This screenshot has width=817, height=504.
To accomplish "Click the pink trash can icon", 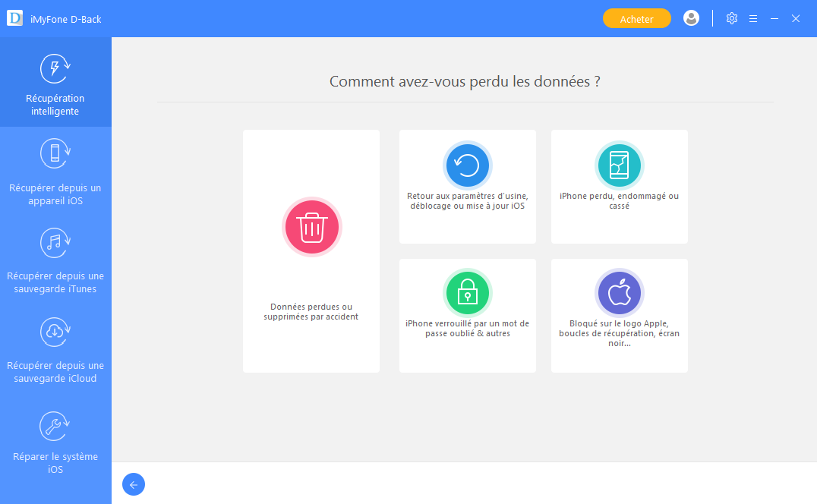I will [x=311, y=227].
